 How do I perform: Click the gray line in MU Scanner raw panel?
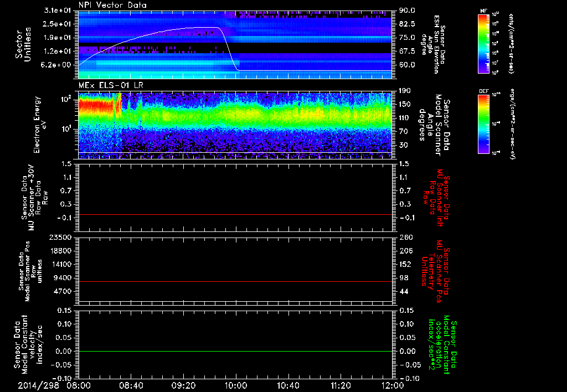pos(235,214)
